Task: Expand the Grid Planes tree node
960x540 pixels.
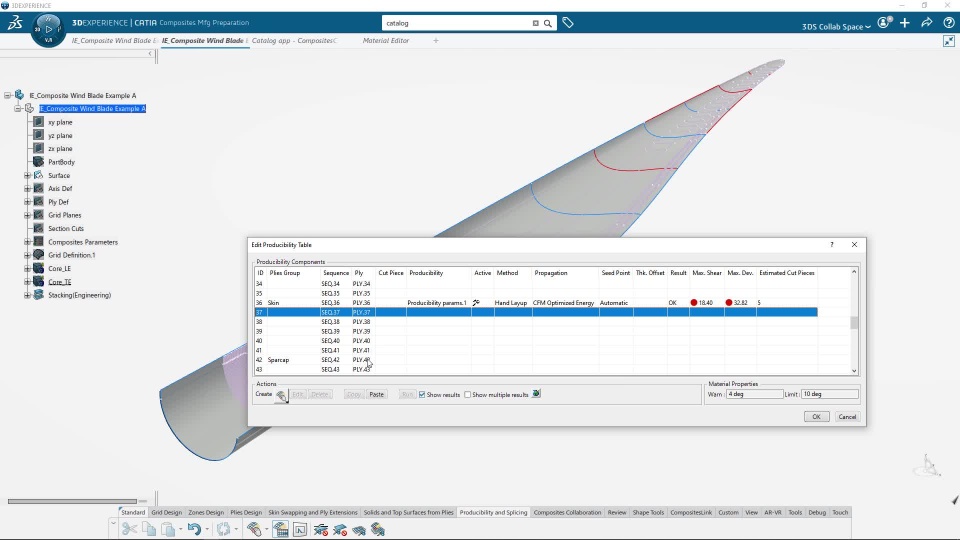Action: [x=28, y=216]
